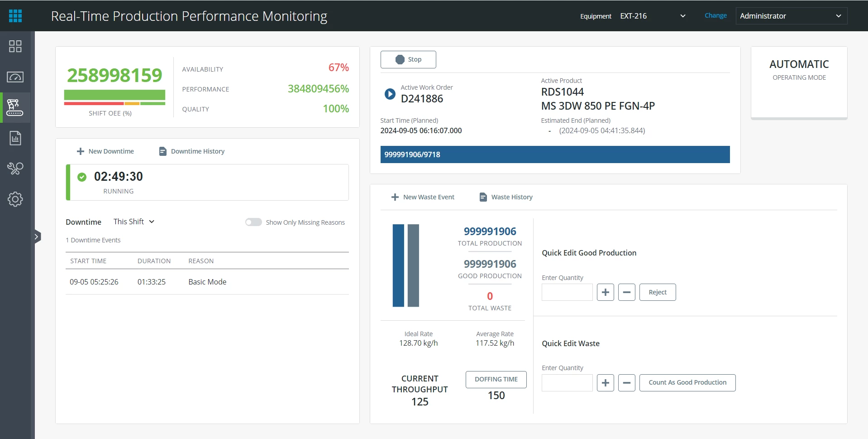Image resolution: width=868 pixels, height=439 pixels.
Task: Open the maintenance tools sidebar icon
Action: tap(15, 169)
